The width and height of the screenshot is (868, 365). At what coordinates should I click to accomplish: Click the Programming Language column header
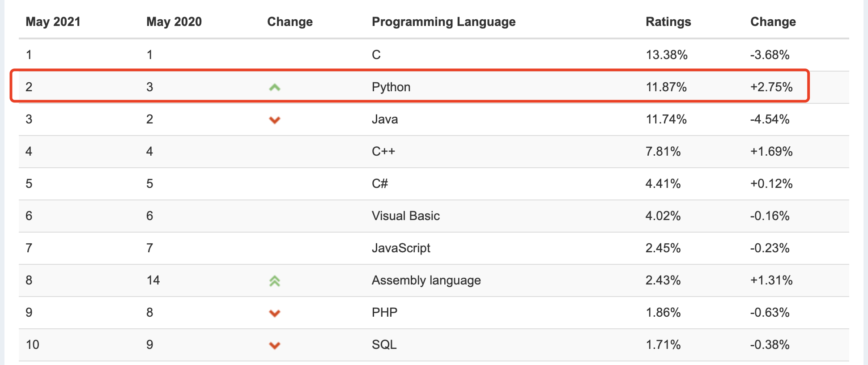(x=444, y=22)
